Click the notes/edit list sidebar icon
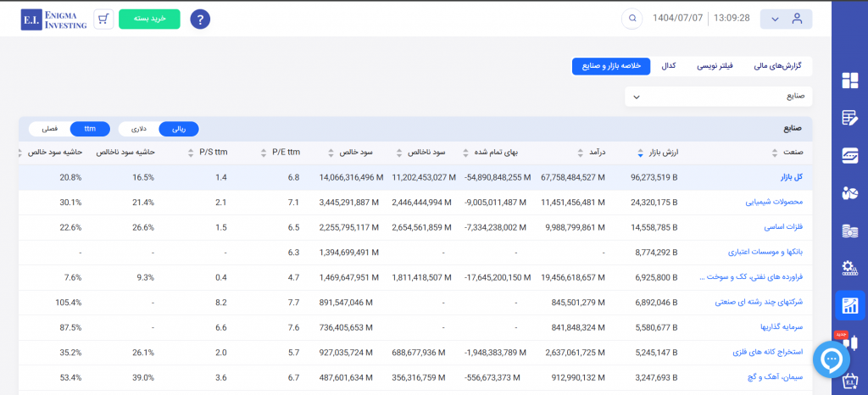868x395 pixels. click(x=849, y=118)
